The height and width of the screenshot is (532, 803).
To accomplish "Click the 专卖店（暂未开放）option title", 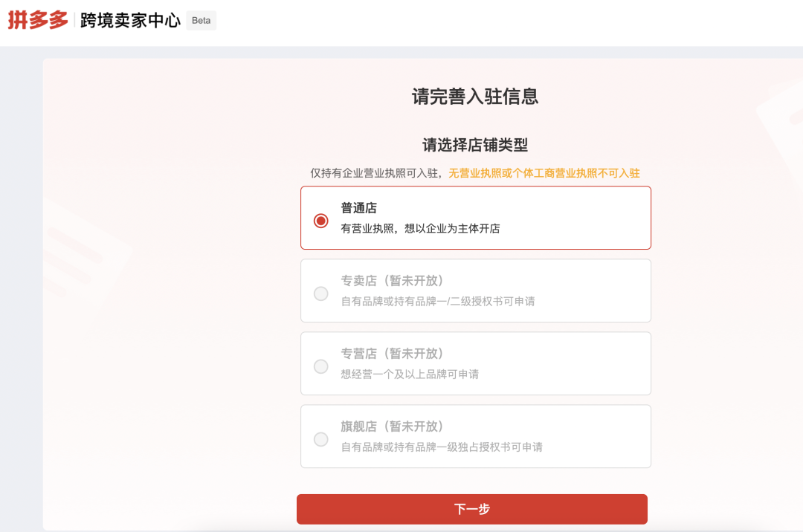I will [x=392, y=281].
